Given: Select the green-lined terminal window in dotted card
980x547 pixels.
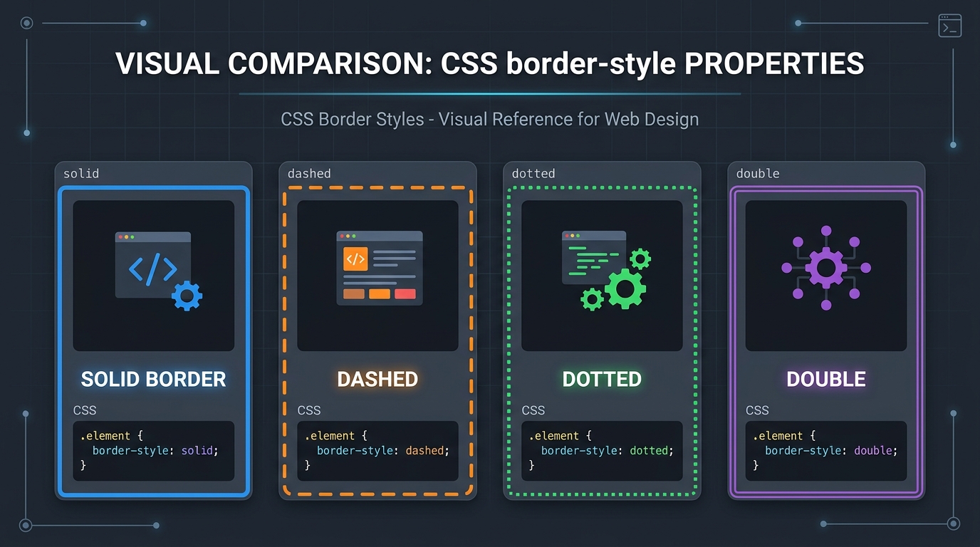Looking at the screenshot, I should coord(594,257).
